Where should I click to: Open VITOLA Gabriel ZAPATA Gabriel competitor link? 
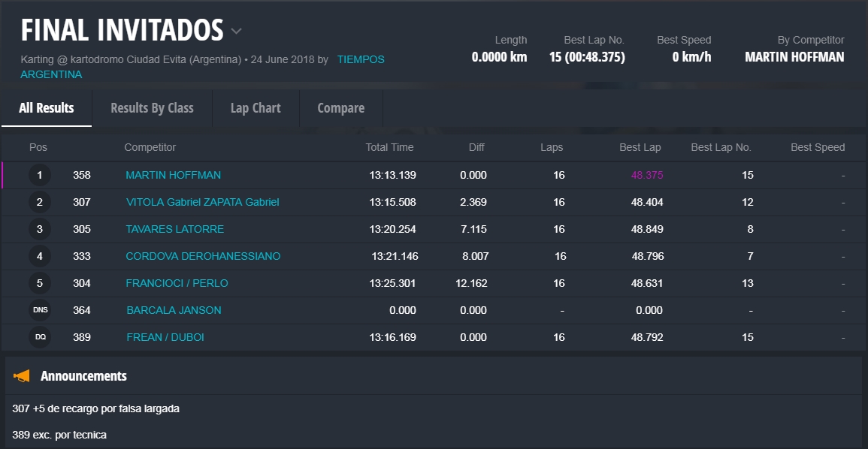click(x=202, y=202)
